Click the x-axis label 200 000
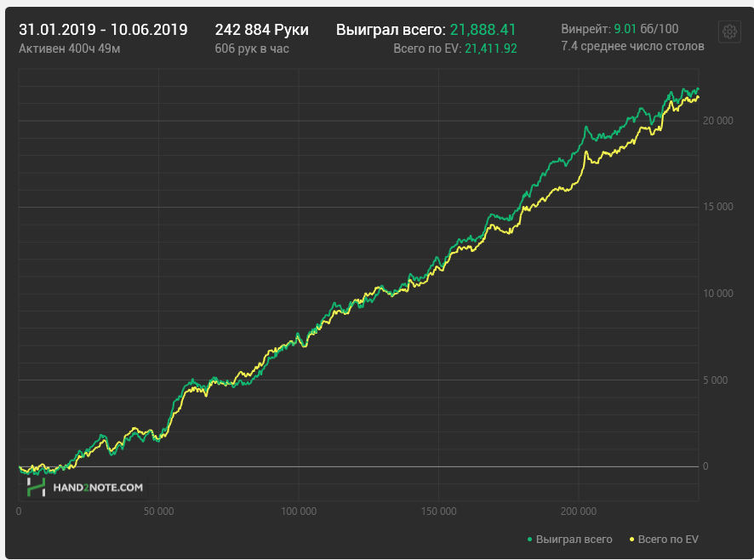Screen dimensions: 754x560 click(579, 511)
